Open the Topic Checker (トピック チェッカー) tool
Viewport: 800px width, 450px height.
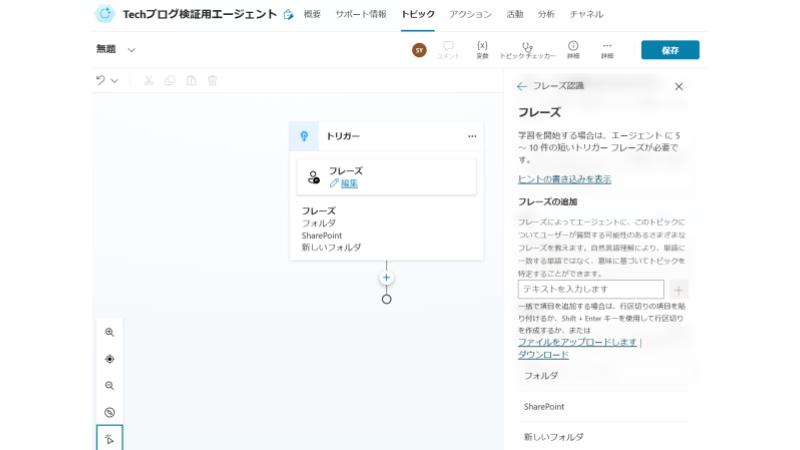(527, 49)
